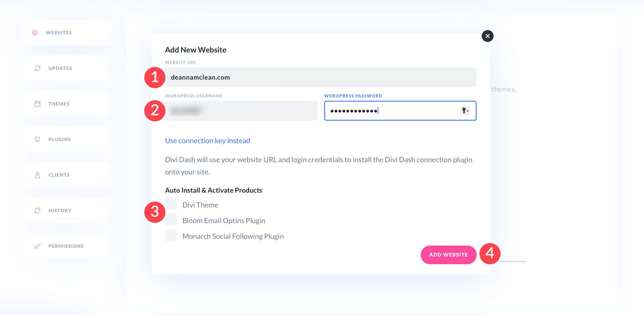
Task: Select the Clients person icon
Action: tap(37, 175)
